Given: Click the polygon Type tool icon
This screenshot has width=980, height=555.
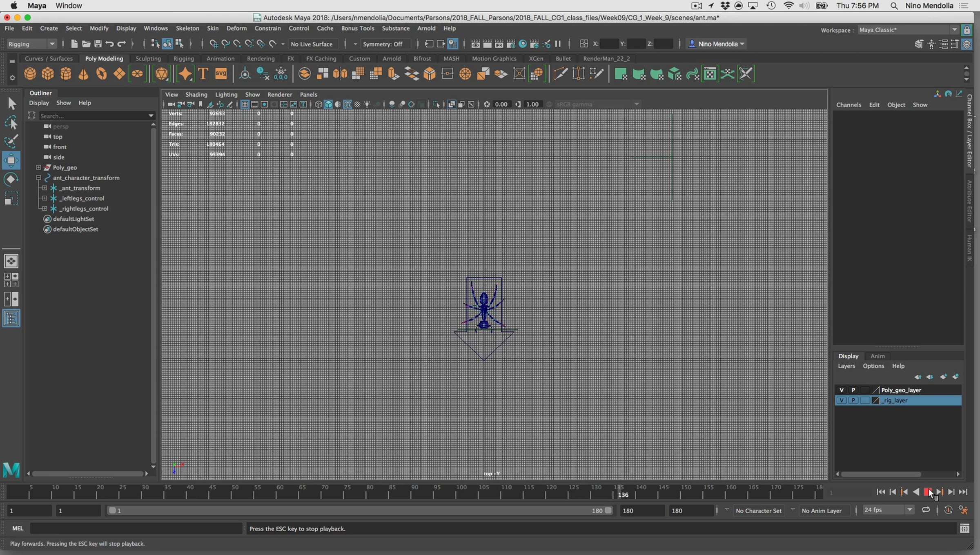Looking at the screenshot, I should pyautogui.click(x=203, y=74).
